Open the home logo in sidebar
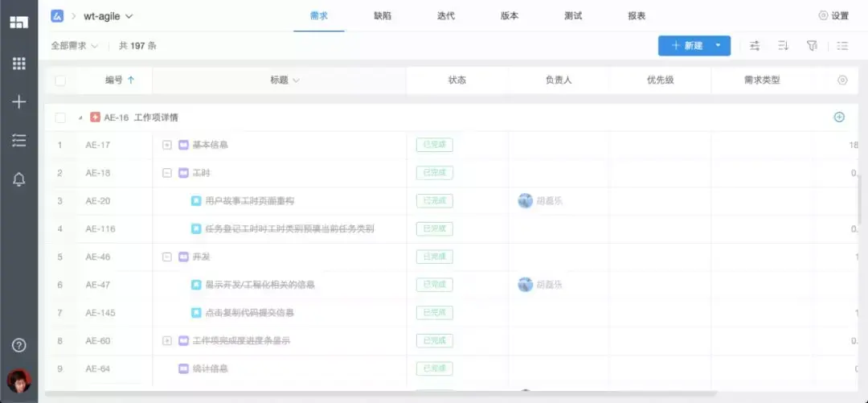The height and width of the screenshot is (403, 868). [x=18, y=23]
